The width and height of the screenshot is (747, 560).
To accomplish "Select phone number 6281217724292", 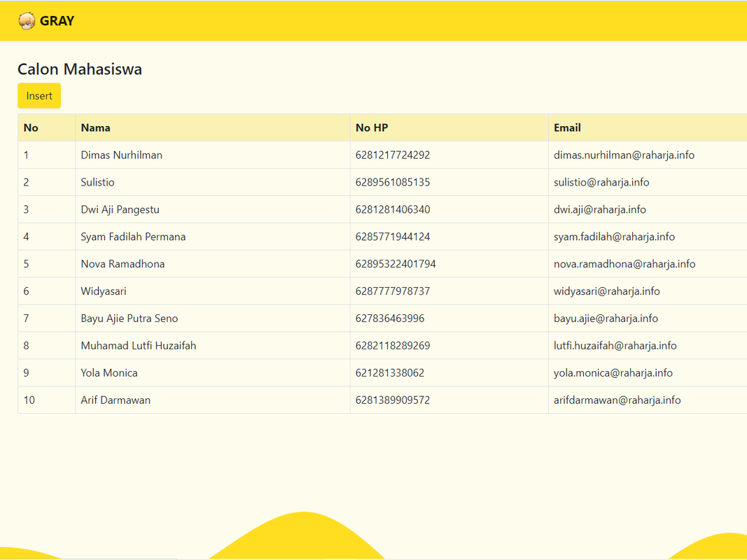I will click(x=393, y=155).
